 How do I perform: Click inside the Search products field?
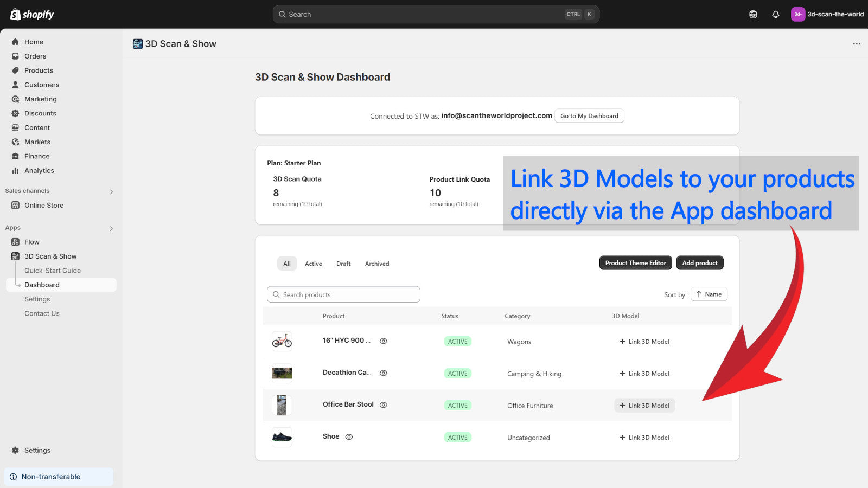343,294
